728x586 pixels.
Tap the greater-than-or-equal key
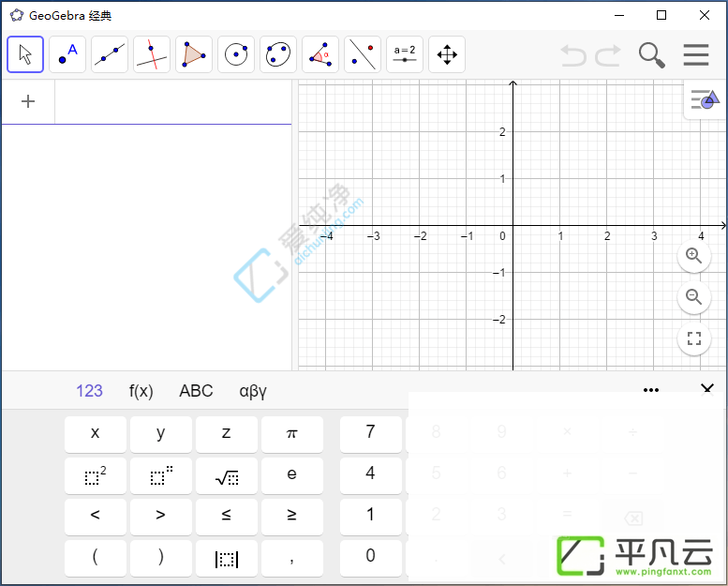[292, 517]
